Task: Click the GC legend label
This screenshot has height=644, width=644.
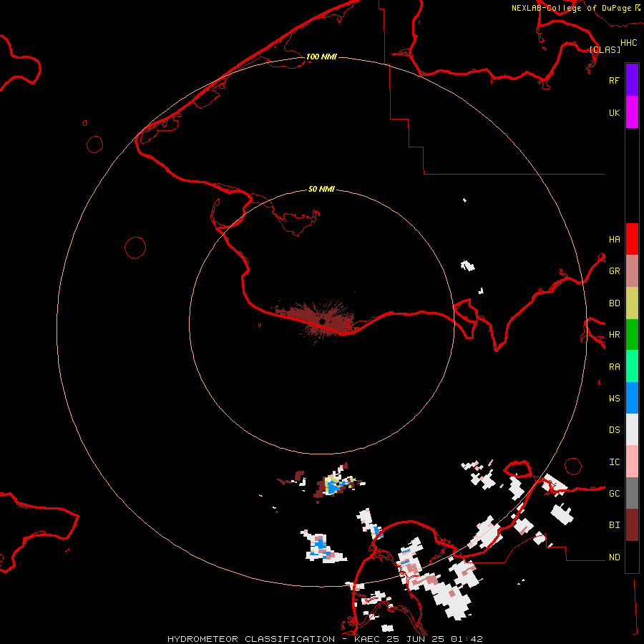Action: [x=614, y=494]
